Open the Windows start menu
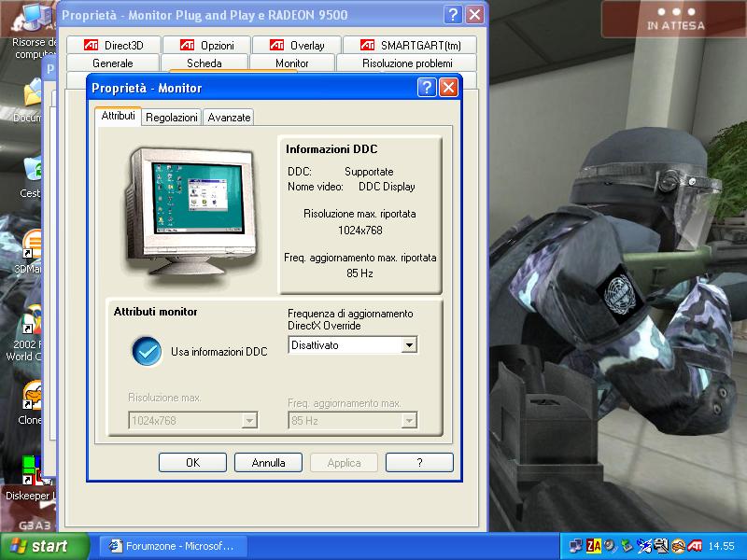Image resolution: width=747 pixels, height=560 pixels. pos(44,546)
